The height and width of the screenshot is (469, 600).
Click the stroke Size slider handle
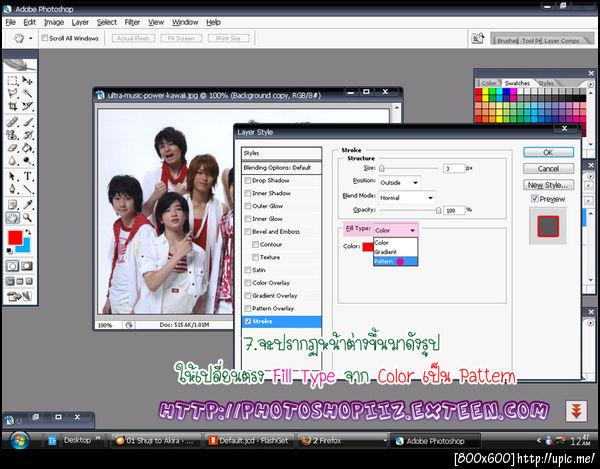click(382, 168)
